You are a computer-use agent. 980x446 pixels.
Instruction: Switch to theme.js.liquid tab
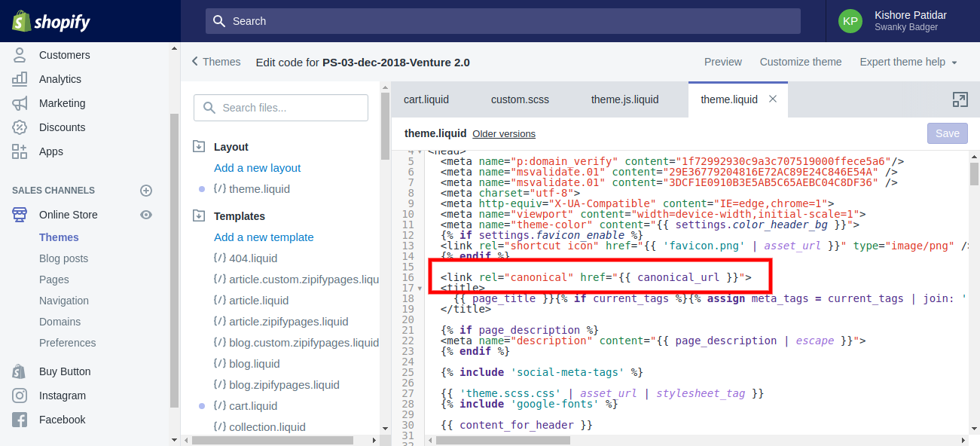(x=624, y=99)
